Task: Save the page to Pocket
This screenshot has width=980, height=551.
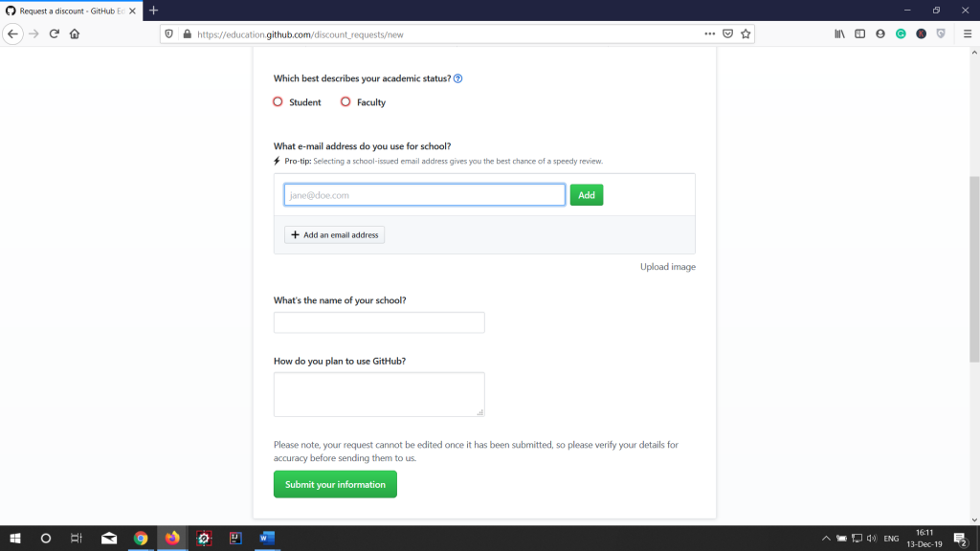Action: pyautogui.click(x=728, y=33)
